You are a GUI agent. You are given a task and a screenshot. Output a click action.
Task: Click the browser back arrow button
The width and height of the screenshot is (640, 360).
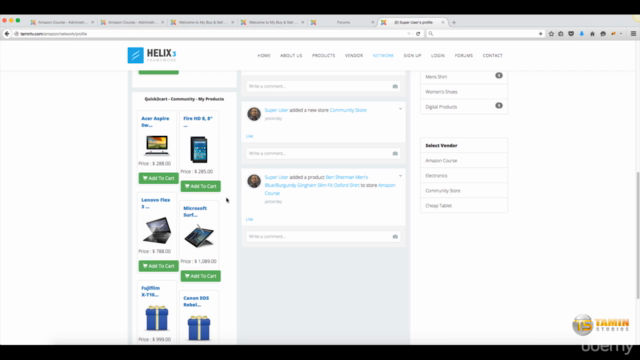point(7,34)
